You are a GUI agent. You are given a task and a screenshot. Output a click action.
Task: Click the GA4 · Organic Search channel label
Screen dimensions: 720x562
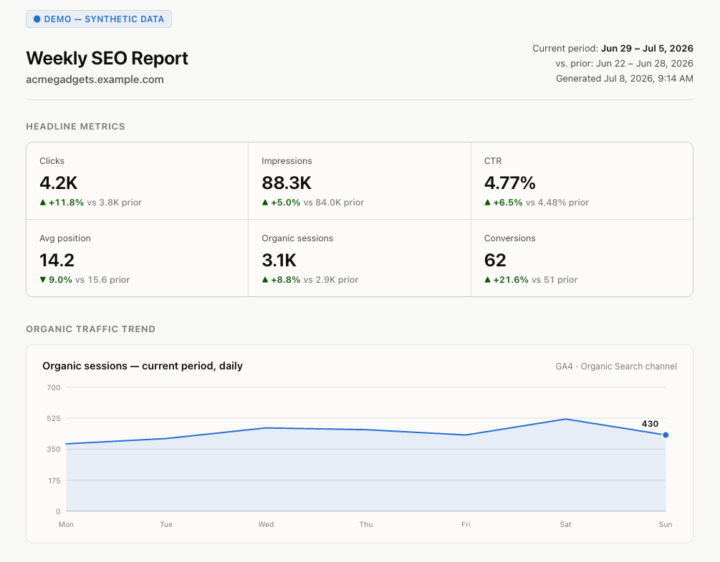pyautogui.click(x=616, y=366)
